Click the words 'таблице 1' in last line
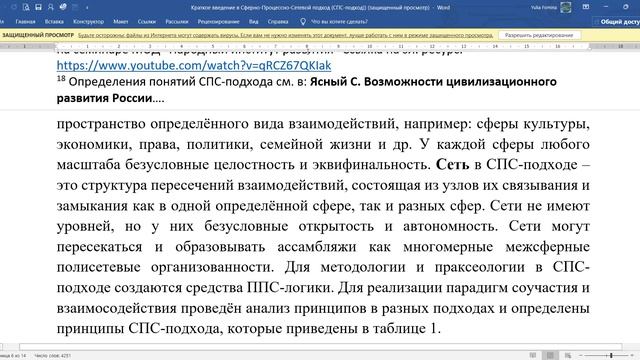 point(405,328)
